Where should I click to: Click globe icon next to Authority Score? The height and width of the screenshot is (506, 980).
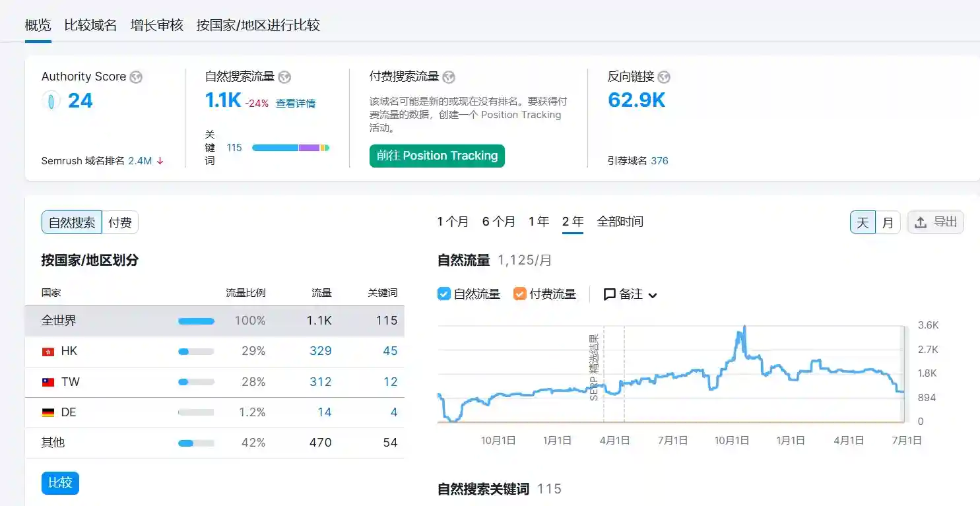tap(136, 77)
